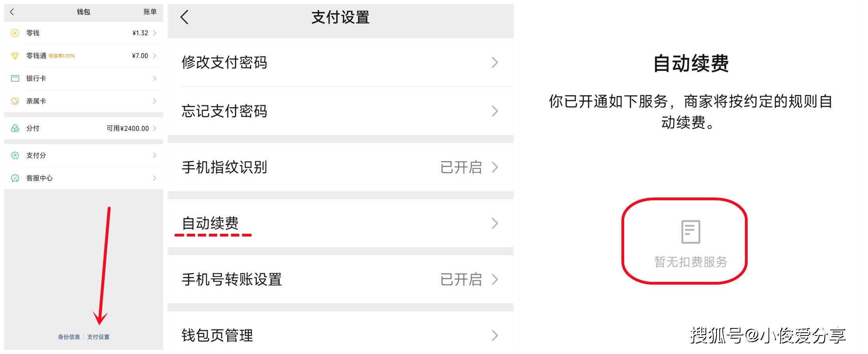The width and height of the screenshot is (868, 354).
Task: Click the 亲属卡 icon
Action: (15, 101)
